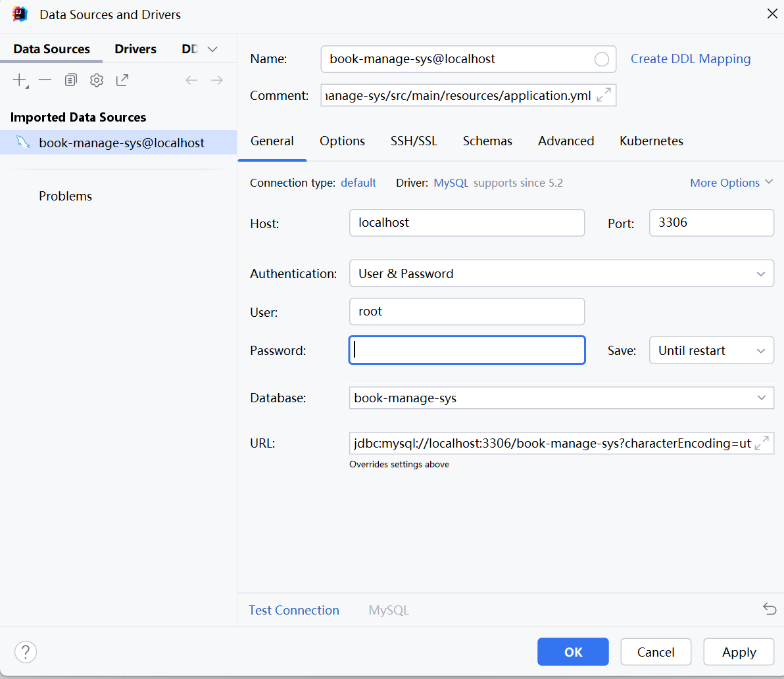The width and height of the screenshot is (784, 679).
Task: Open the Schemas tab
Action: click(x=487, y=141)
